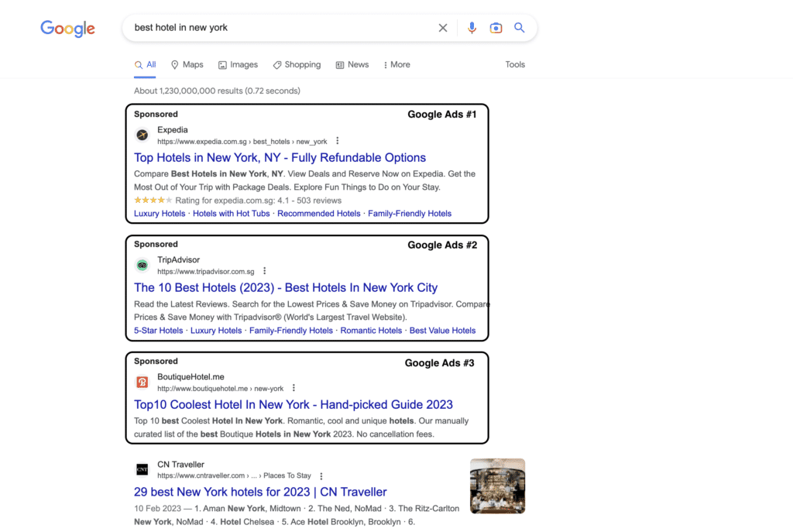Start voice search with microphone icon

click(x=472, y=28)
